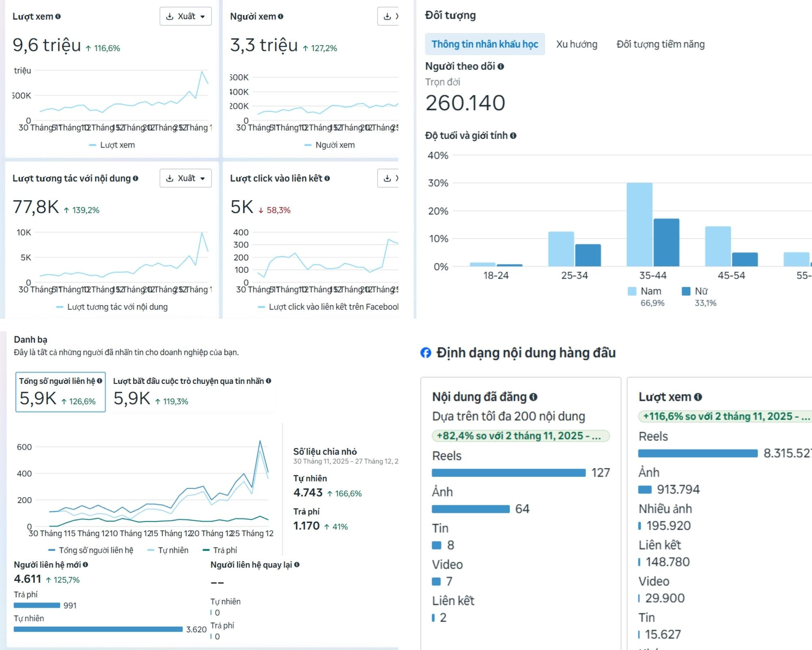Click the Reels bar showing 127 posts
The width and height of the screenshot is (812, 650).
point(508,473)
